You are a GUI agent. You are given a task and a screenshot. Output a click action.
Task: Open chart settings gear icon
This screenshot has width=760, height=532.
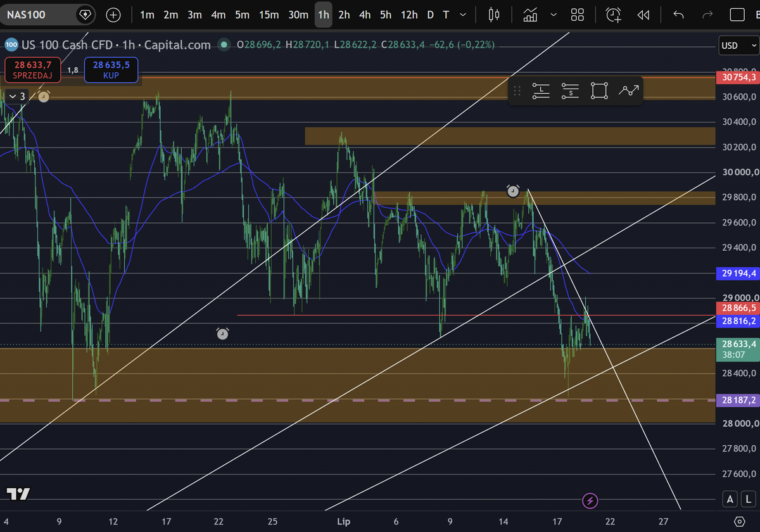(x=739, y=521)
